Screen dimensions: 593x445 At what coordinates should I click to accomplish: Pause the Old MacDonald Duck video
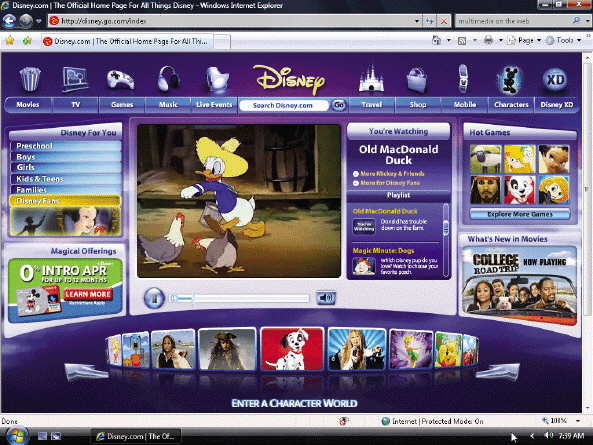pyautogui.click(x=154, y=298)
